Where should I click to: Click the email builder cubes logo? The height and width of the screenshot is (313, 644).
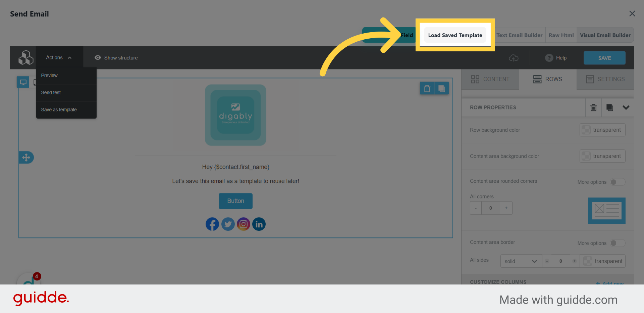pyautogui.click(x=26, y=57)
